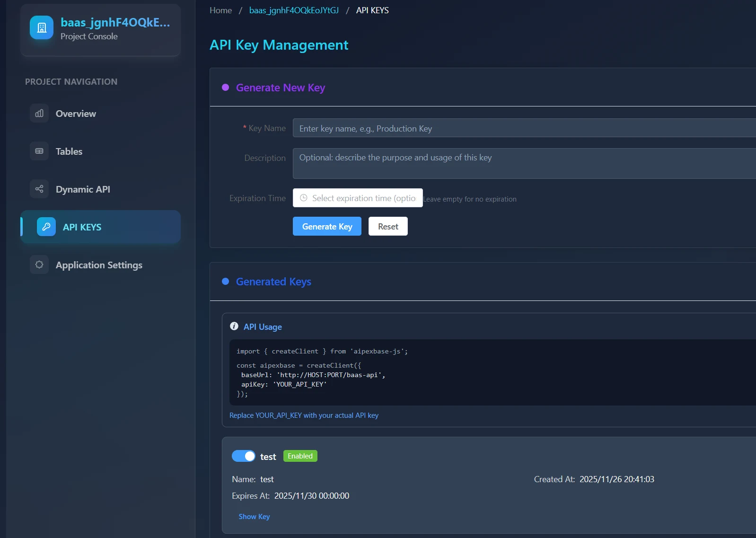Image resolution: width=756 pixels, height=538 pixels.
Task: Open the baas_jgnhF4OQkEoJYtGJ breadcrumb link
Action: (294, 10)
